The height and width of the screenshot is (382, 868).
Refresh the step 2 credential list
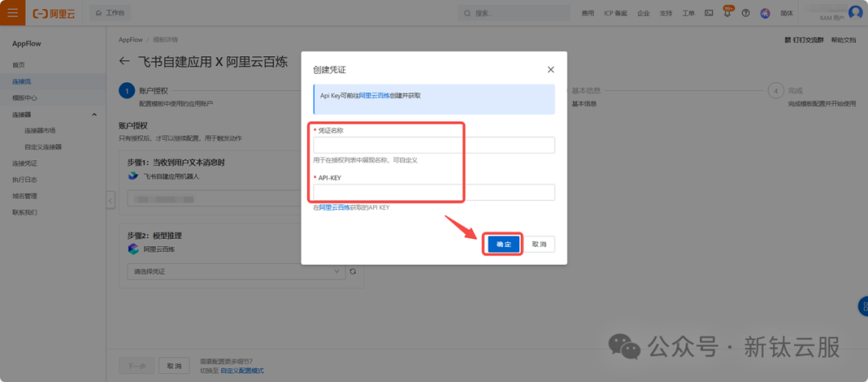pos(352,272)
